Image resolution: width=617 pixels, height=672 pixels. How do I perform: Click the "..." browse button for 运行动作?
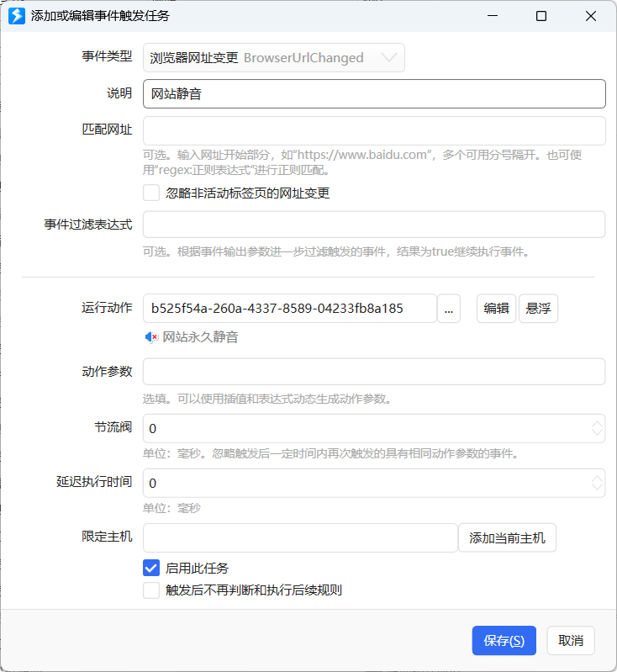(x=448, y=309)
